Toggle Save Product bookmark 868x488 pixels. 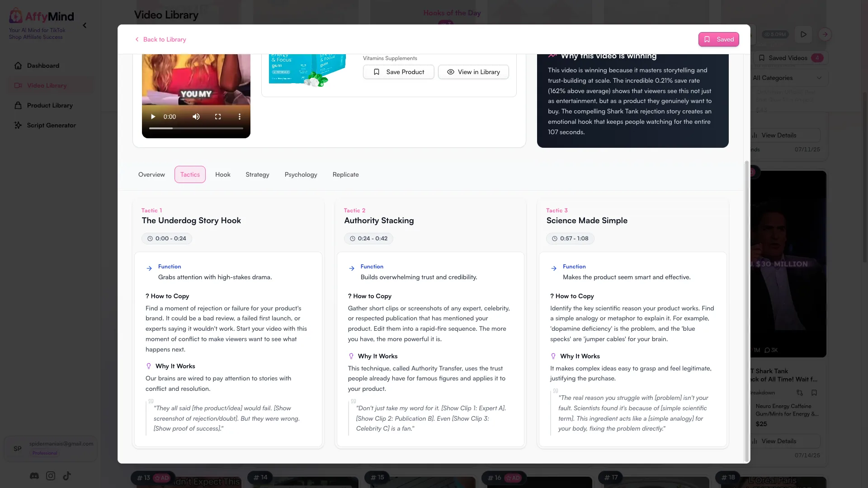[x=399, y=72]
